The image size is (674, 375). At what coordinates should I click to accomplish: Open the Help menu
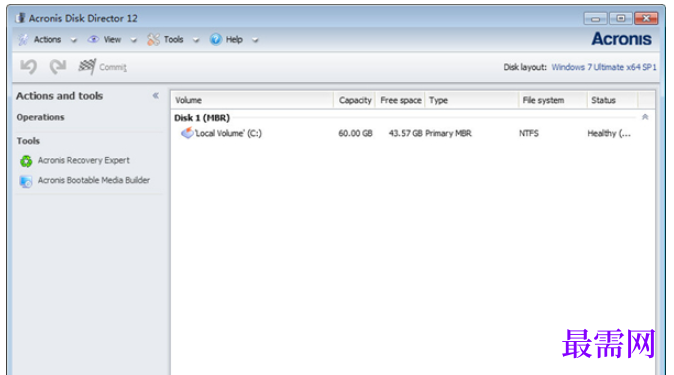(x=234, y=40)
